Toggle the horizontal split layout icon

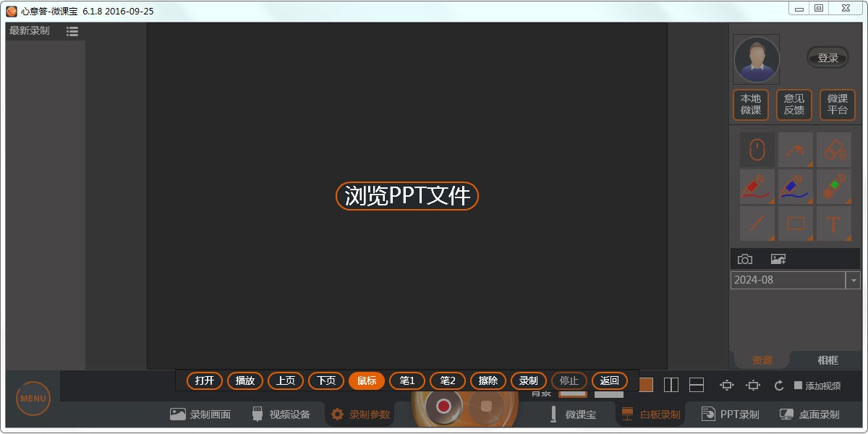pos(697,385)
